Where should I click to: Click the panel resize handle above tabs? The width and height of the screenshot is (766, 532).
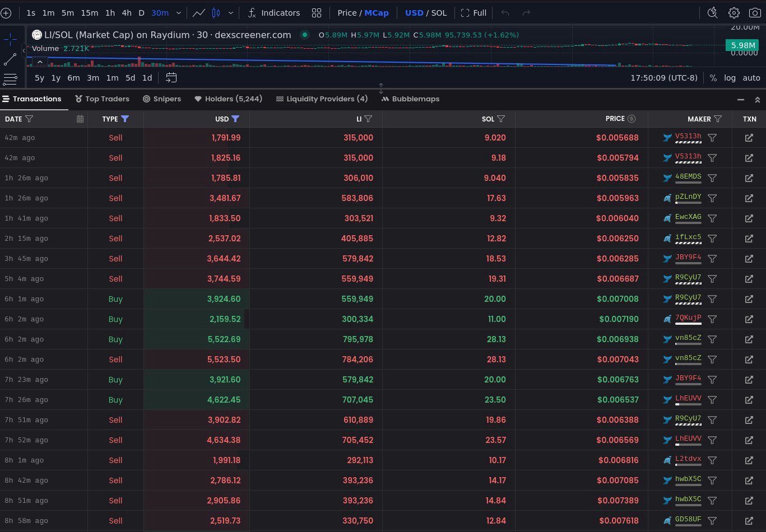(x=381, y=88)
